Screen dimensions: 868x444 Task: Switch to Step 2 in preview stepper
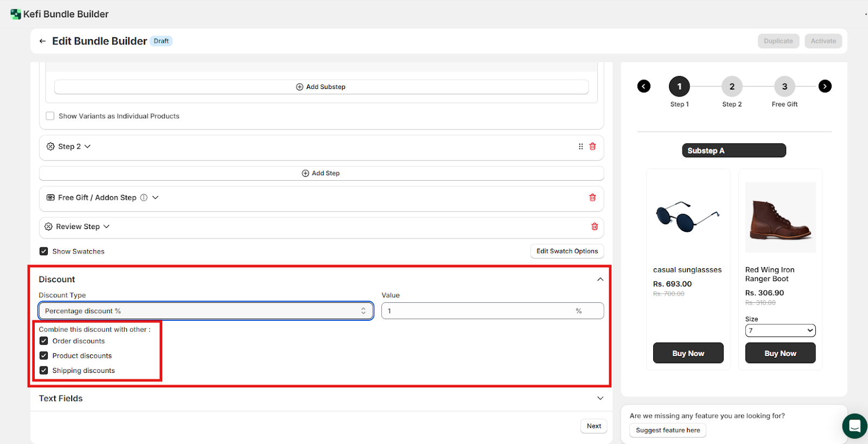tap(732, 87)
